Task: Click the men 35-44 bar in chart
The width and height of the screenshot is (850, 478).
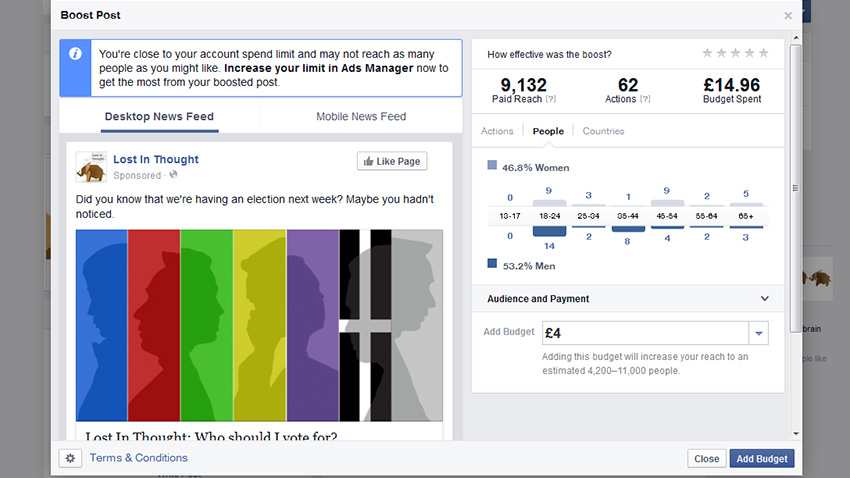Action: pyautogui.click(x=628, y=229)
